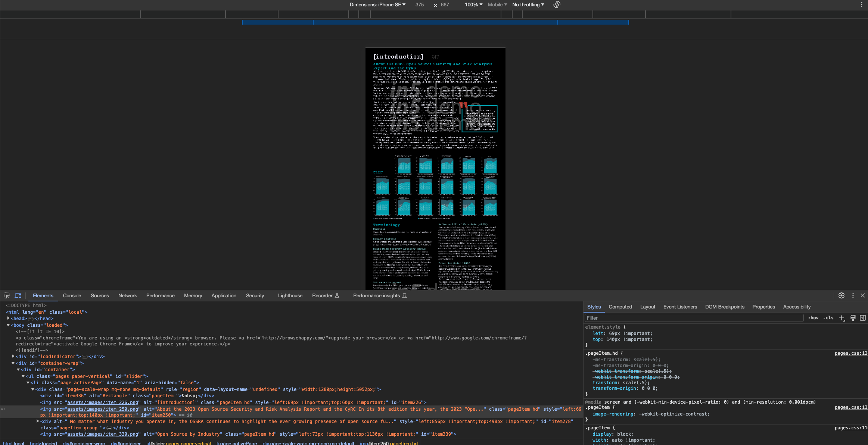Toggle rendering emulations paintbrush icon
The image size is (868, 445).
coord(853,318)
